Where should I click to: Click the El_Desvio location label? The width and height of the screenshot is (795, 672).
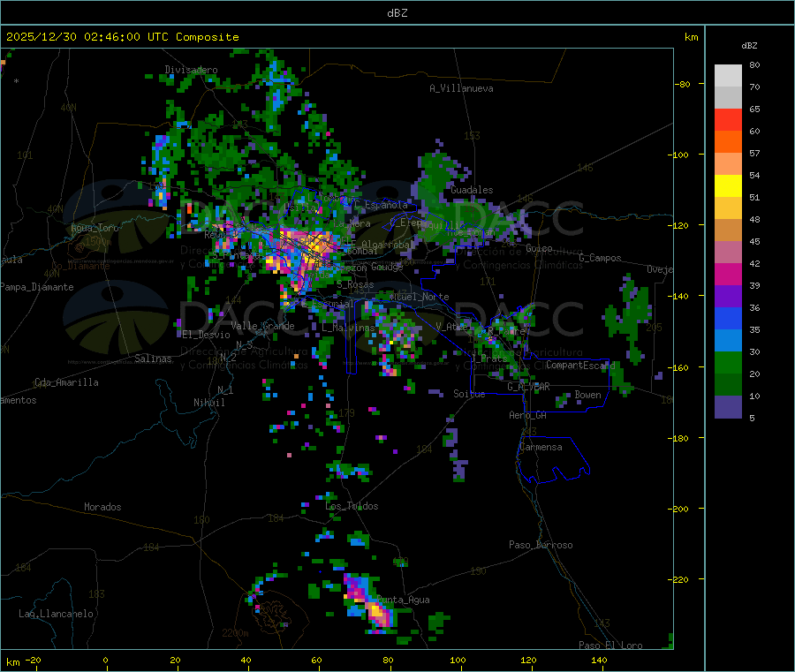coord(206,335)
